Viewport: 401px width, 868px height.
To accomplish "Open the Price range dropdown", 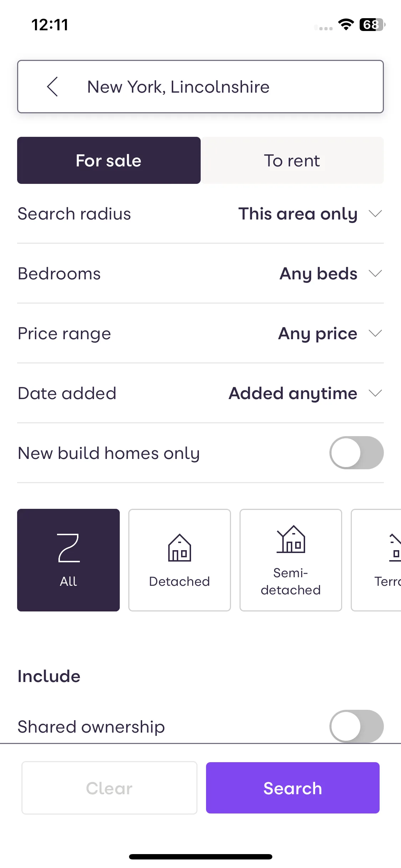I will pos(330,334).
